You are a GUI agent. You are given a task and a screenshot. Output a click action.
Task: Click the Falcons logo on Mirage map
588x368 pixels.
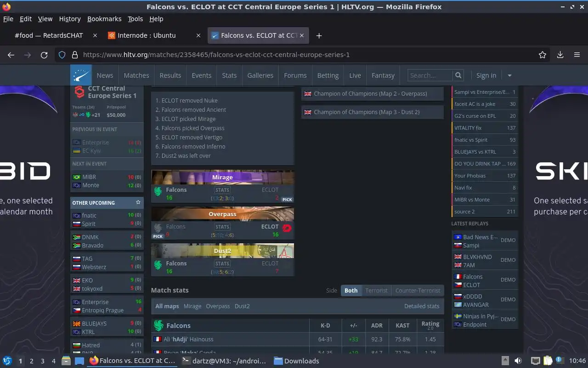[158, 191]
